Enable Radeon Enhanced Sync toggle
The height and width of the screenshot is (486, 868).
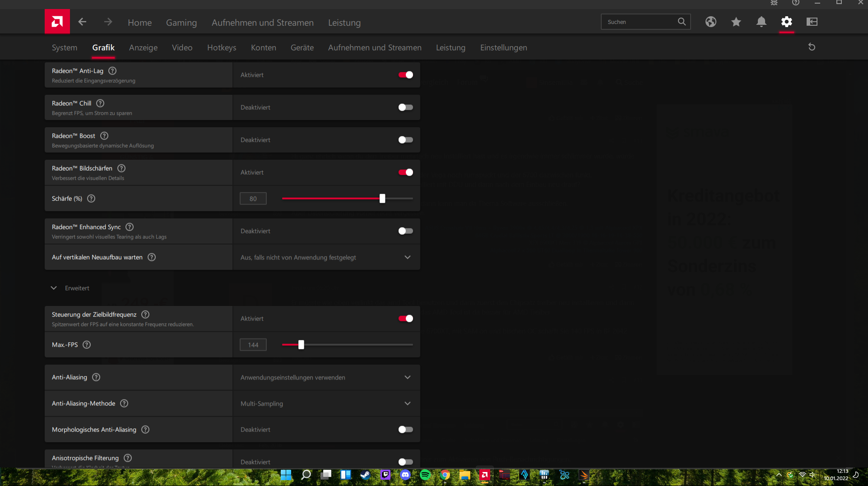click(406, 231)
